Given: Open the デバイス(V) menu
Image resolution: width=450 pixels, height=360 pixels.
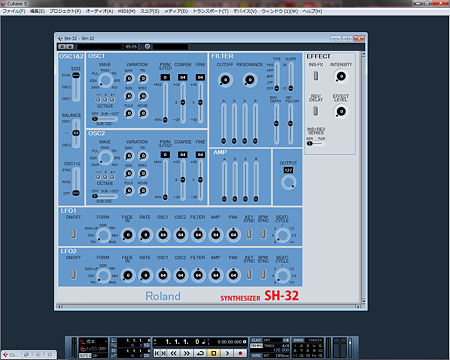Looking at the screenshot, I should pyautogui.click(x=245, y=11).
